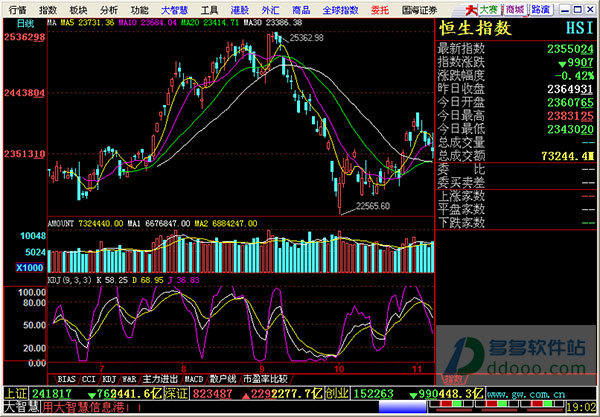600x417 pixels.
Task: Open the 行情 menu
Action: (18, 10)
